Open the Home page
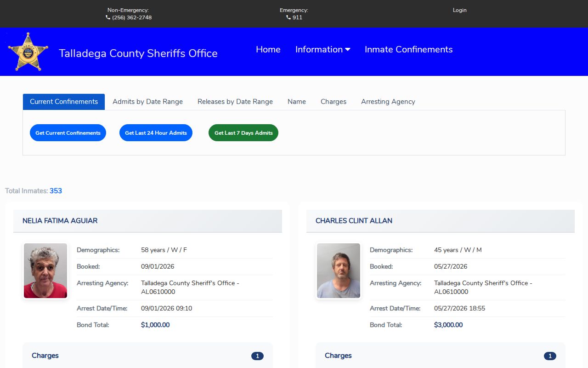Image resolution: width=588 pixels, height=368 pixels. pyautogui.click(x=268, y=50)
